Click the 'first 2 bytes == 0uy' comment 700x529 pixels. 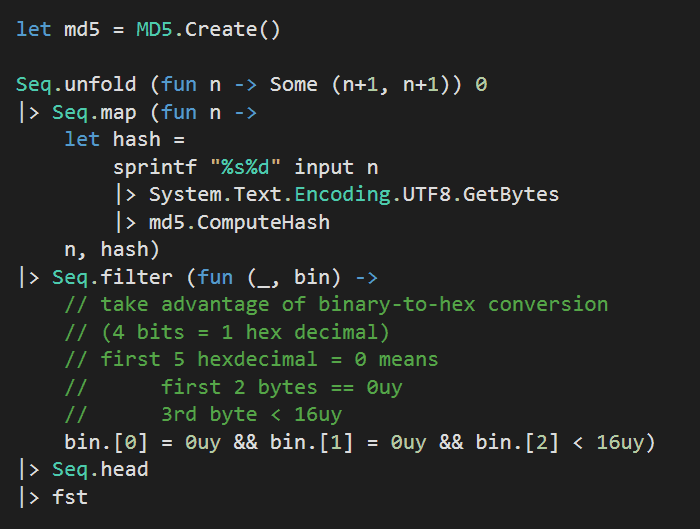click(x=282, y=387)
